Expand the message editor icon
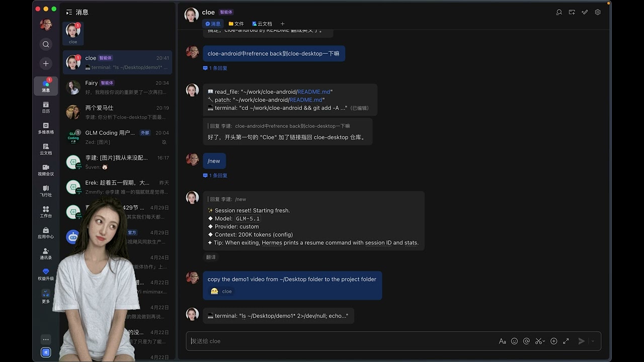The height and width of the screenshot is (362, 644). tap(566, 341)
